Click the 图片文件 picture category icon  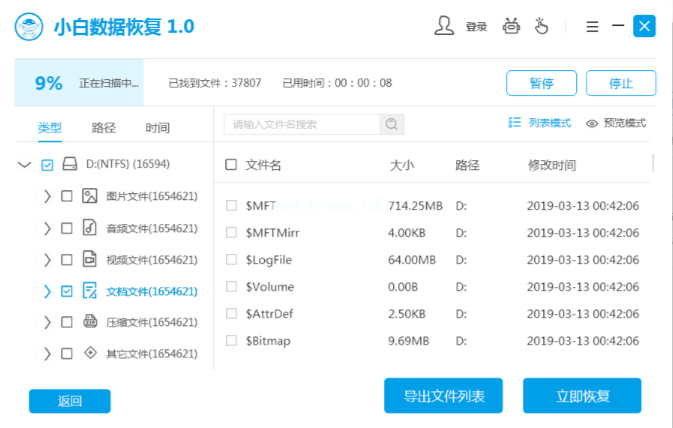(x=90, y=196)
